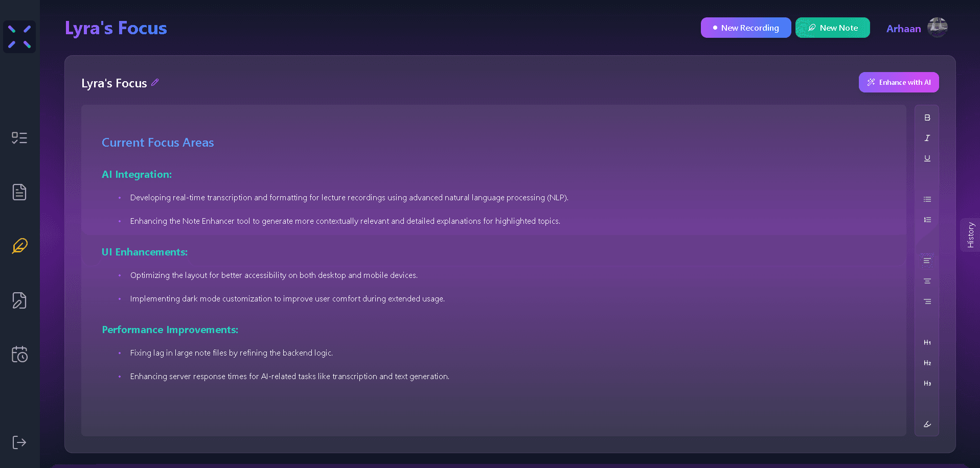Insert a numbered list
Screen dimensions: 980x468
coord(927,220)
